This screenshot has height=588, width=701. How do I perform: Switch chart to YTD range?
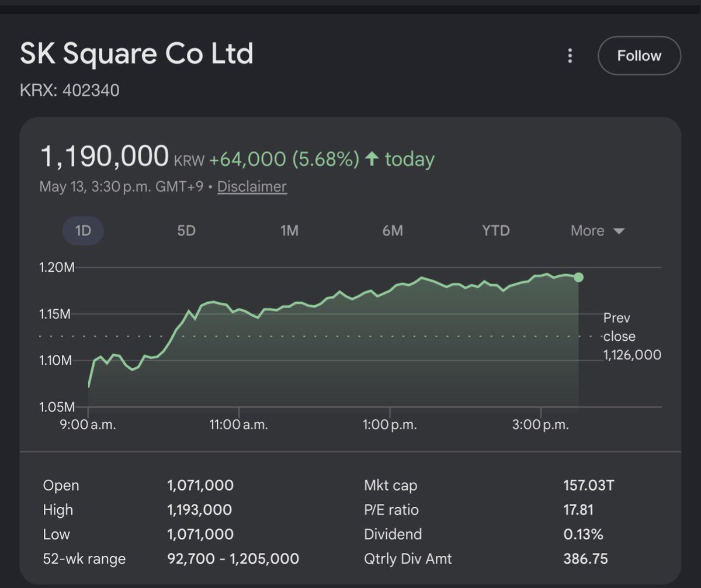pos(495,230)
